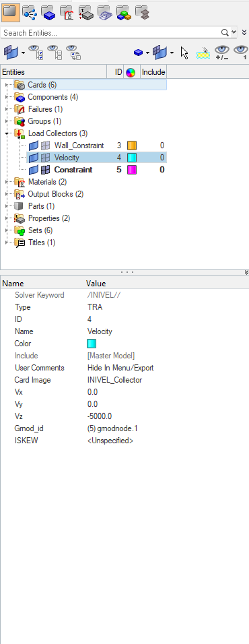
Task: Click the Include column header
Action: coord(153,72)
